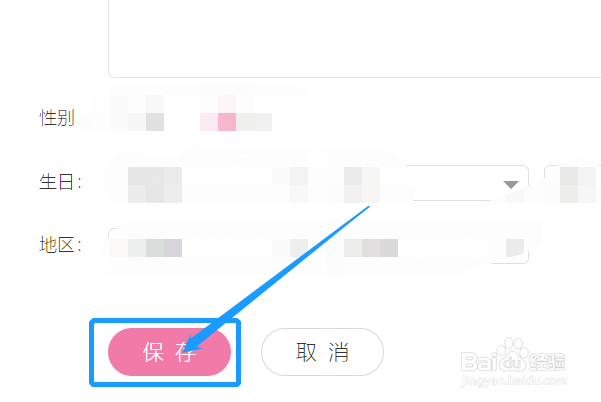Expand the 生日 dropdown gray arrow
This screenshot has width=601, height=402.
pos(511,185)
